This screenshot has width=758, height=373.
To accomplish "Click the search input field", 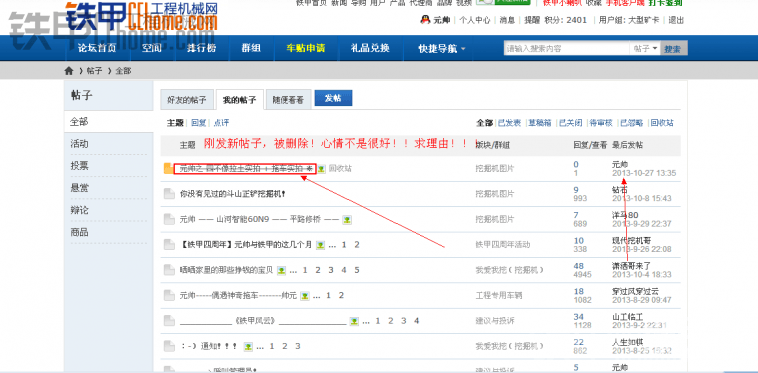I will (x=567, y=48).
